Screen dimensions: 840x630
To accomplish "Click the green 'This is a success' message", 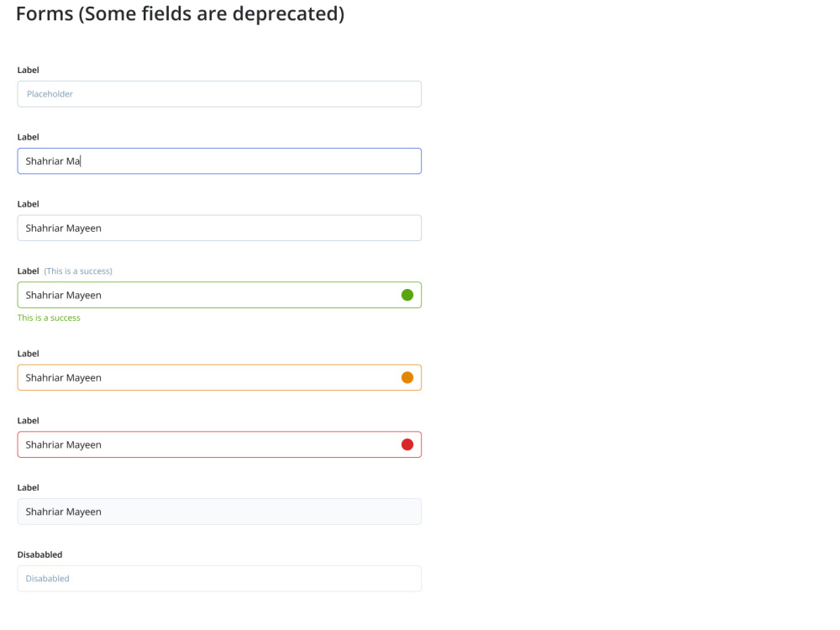I will coord(49,318).
